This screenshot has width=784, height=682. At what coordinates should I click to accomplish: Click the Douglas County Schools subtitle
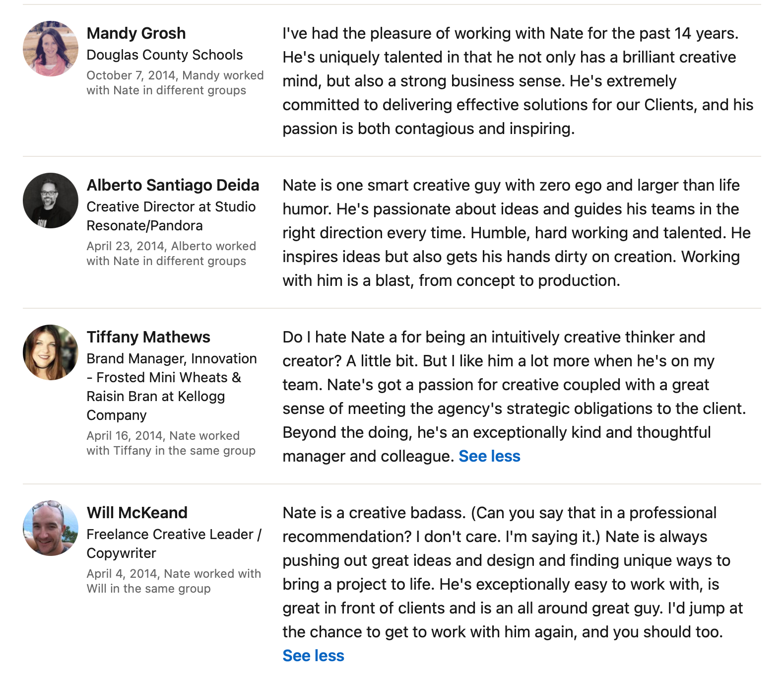pyautogui.click(x=165, y=55)
